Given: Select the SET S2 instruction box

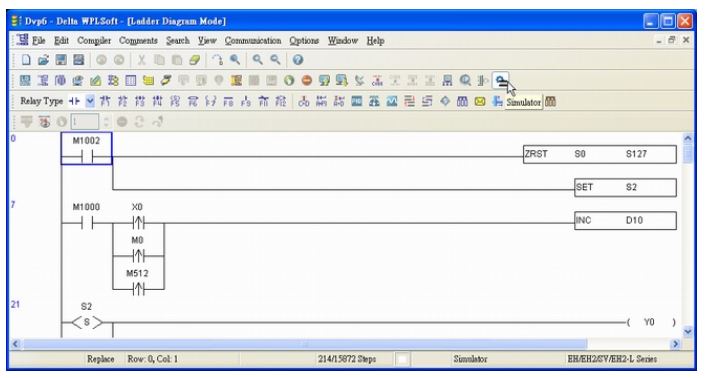Looking at the screenshot, I should [625, 187].
